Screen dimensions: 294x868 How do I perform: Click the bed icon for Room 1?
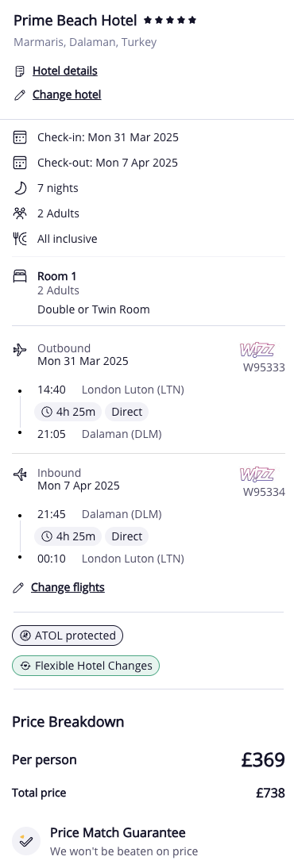(x=20, y=275)
